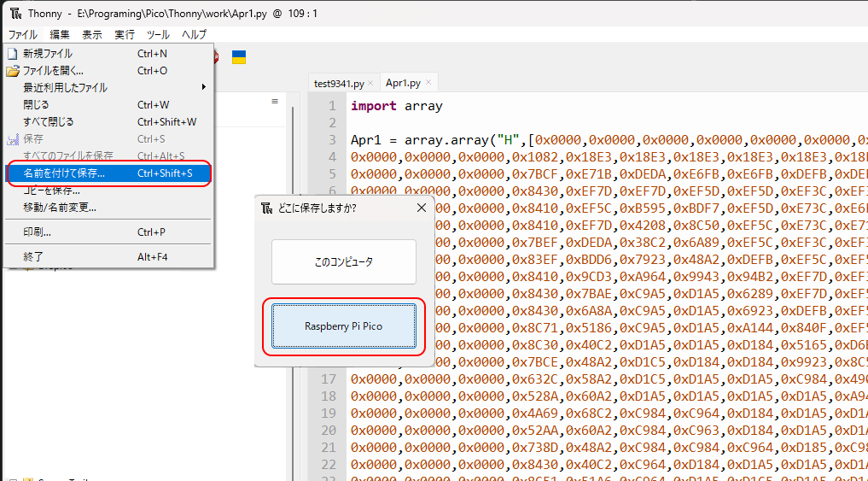Open the Files panel hamburger menu

(x=274, y=102)
